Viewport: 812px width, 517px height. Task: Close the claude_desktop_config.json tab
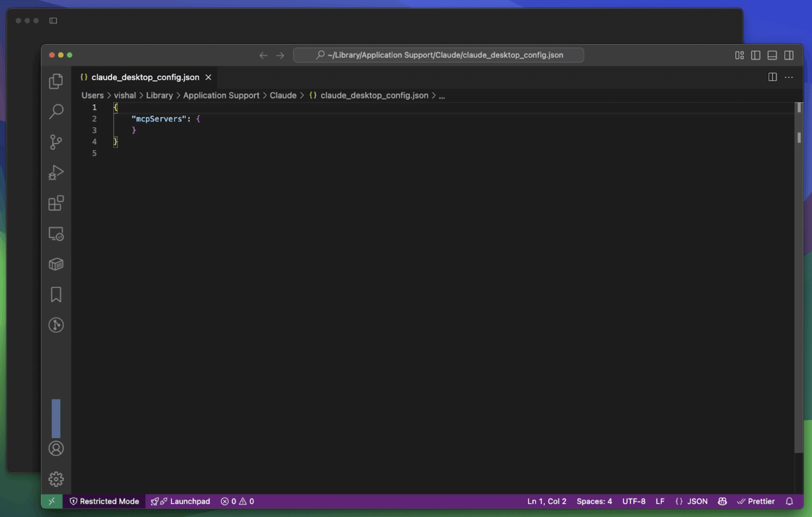pyautogui.click(x=208, y=77)
